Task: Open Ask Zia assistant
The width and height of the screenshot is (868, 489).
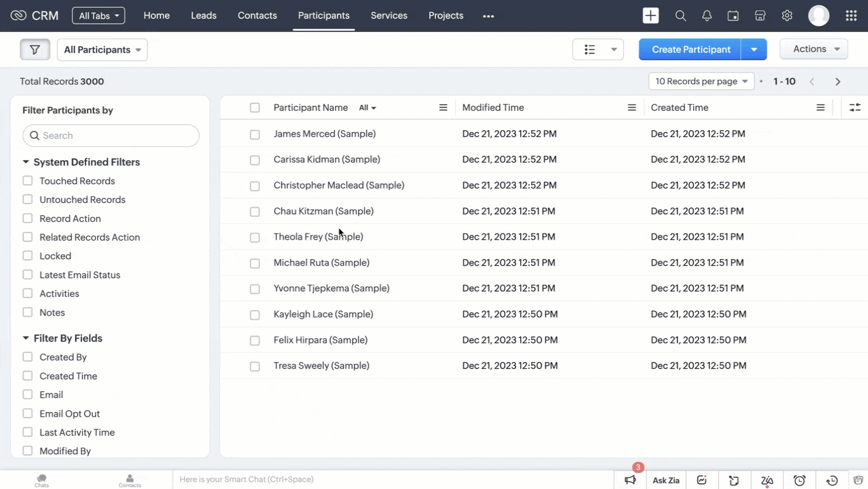Action: tap(666, 480)
